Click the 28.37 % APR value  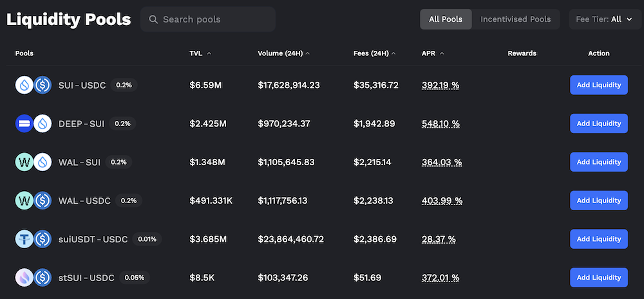tap(439, 239)
